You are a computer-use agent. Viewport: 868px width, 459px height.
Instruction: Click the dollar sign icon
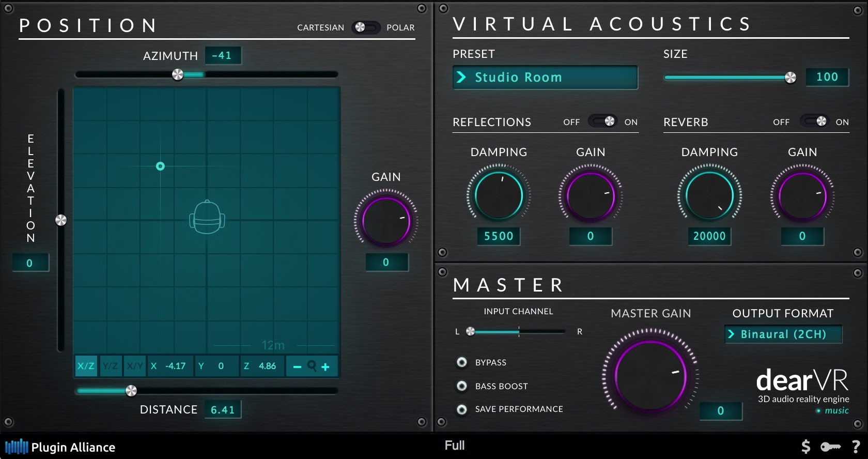point(805,447)
